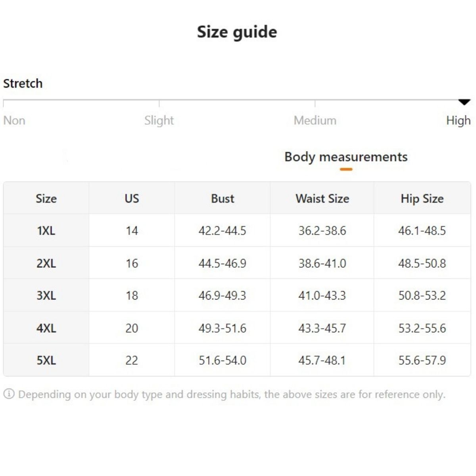This screenshot has width=476, height=476.
Task: Click the info icon beside the disclaimer
Action: (9, 394)
